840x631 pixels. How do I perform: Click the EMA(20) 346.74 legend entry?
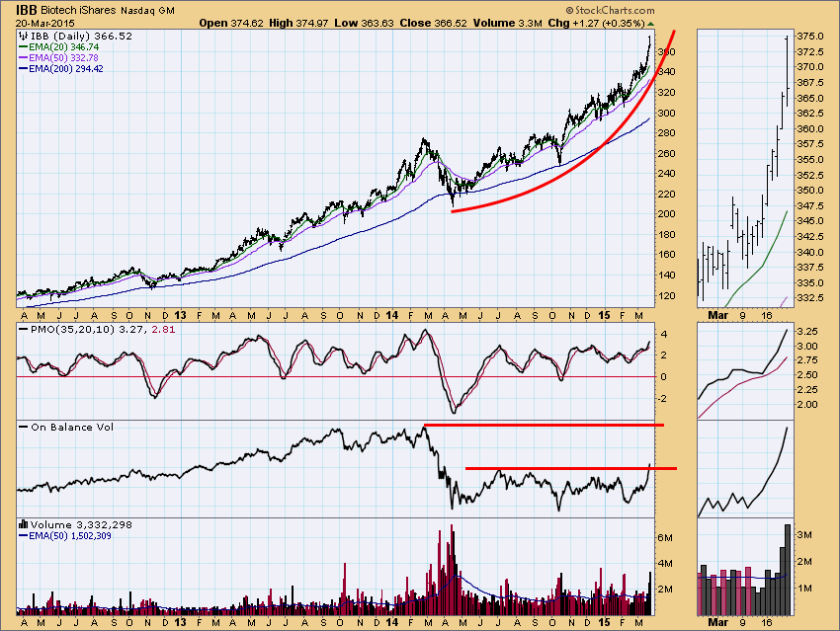[59, 47]
